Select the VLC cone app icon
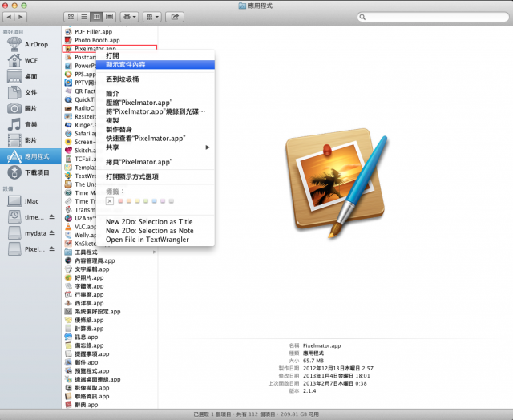513x420 pixels. point(68,227)
